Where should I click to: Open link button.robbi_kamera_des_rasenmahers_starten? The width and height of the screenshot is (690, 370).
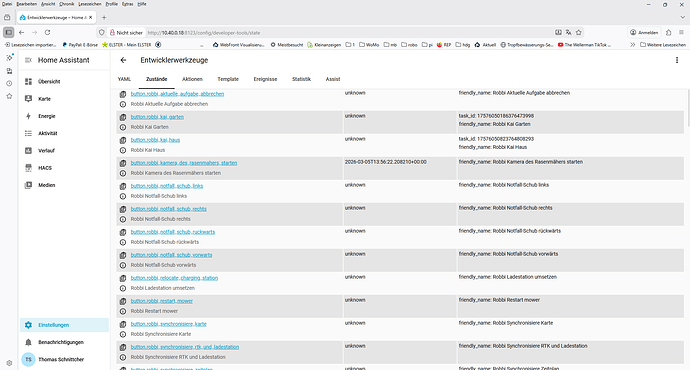[184, 163]
